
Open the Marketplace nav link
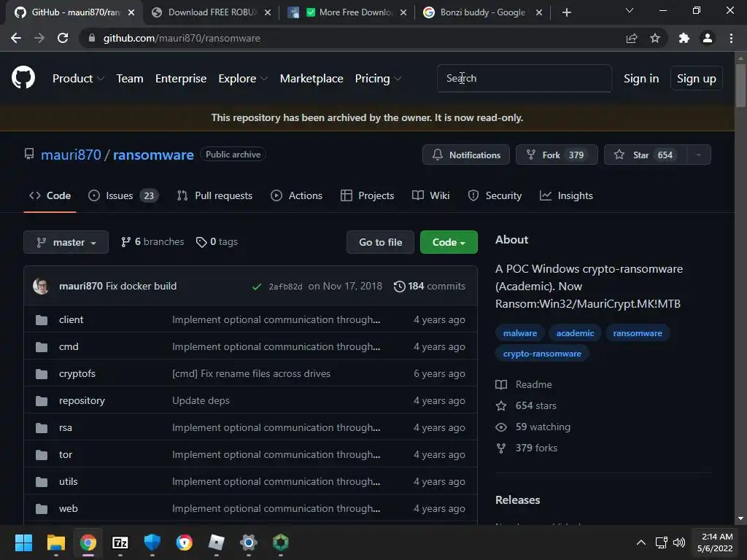[311, 79]
